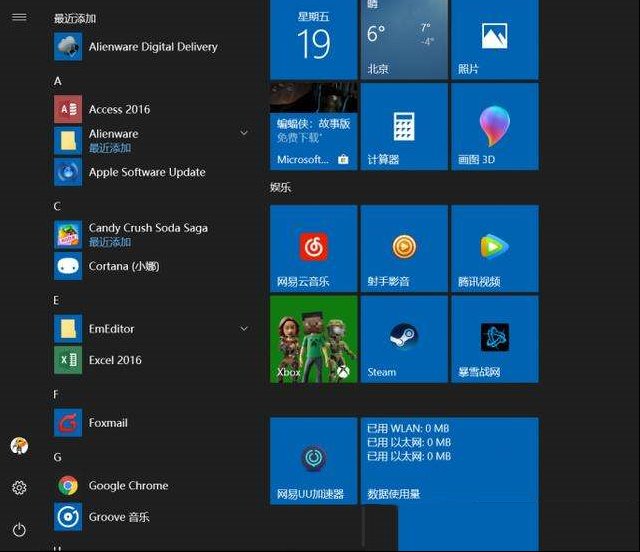This screenshot has width=640, height=552.
Task: Click the Cortana (小娜) icon
Action: (x=68, y=266)
